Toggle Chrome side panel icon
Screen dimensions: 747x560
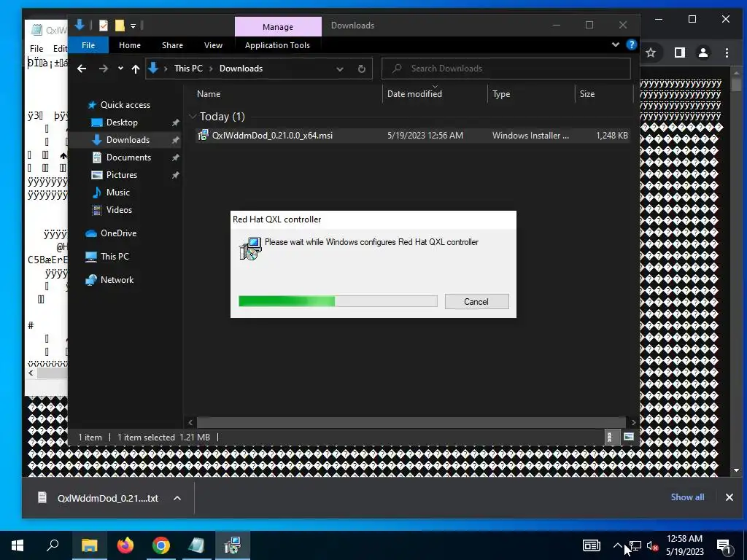coord(679,52)
